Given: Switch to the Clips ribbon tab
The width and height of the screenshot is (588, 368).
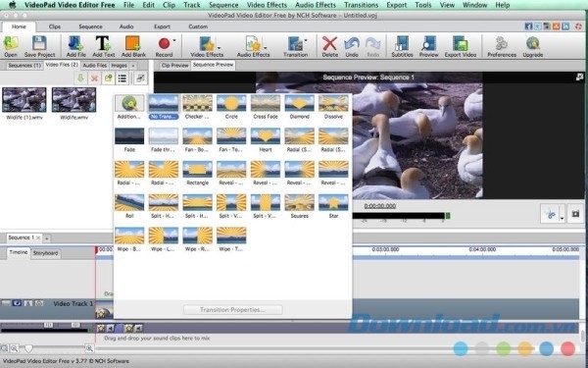Looking at the screenshot, I should [54, 26].
